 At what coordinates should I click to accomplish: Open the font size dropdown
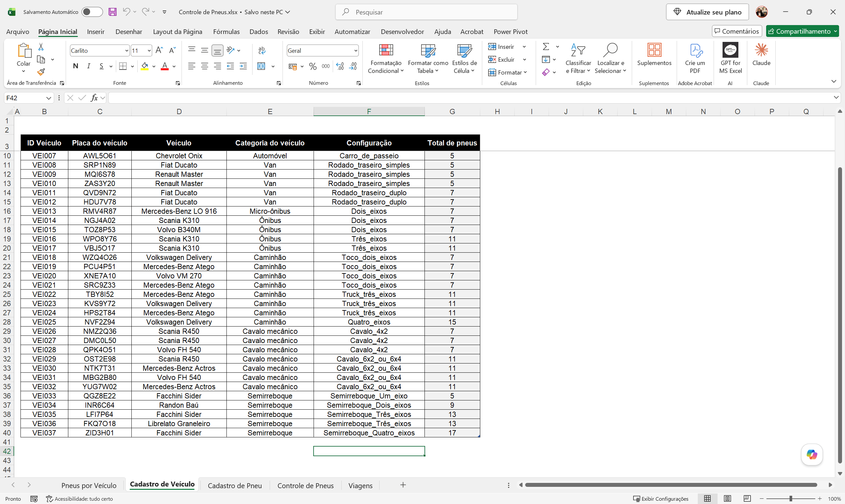click(149, 50)
